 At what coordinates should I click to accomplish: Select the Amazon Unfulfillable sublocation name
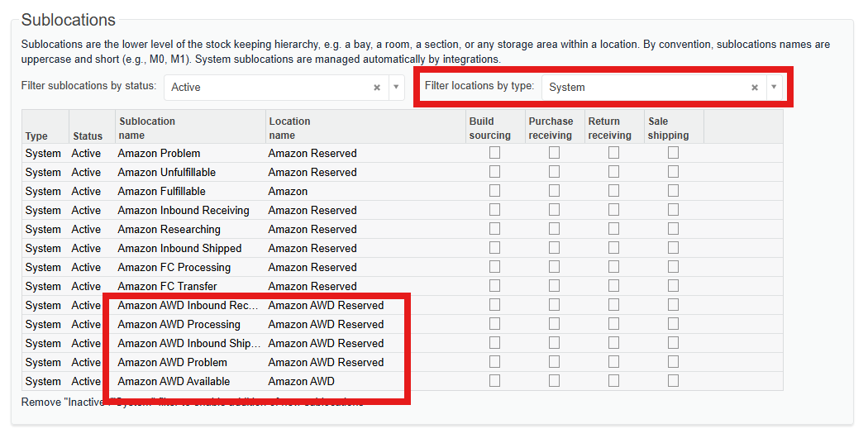167,172
